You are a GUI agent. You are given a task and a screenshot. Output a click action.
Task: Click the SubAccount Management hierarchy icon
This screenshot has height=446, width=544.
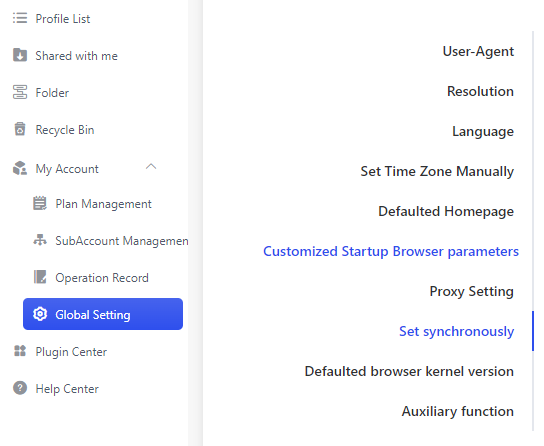click(x=40, y=240)
